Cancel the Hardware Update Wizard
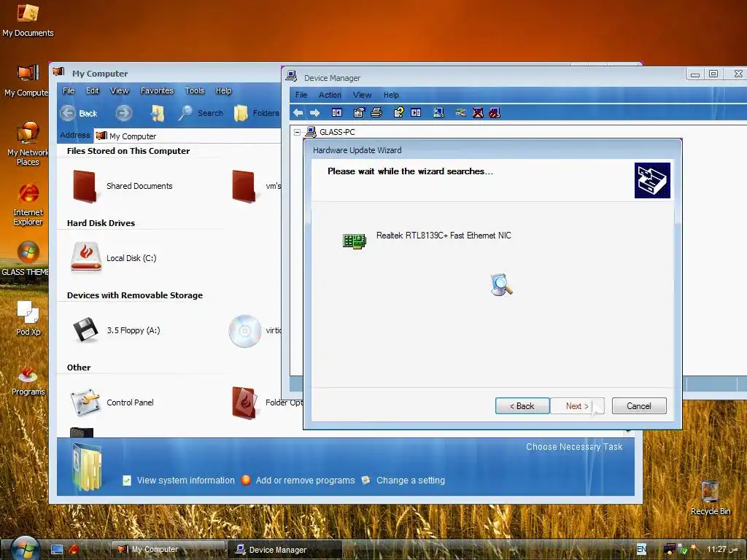 point(639,405)
